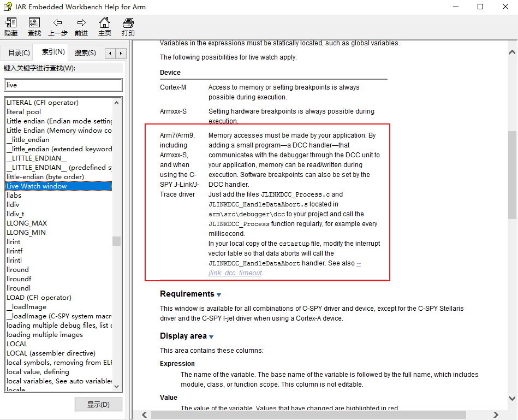518x420 pixels.
Task: Select 'loading multiple images' entry
Action: click(45, 334)
